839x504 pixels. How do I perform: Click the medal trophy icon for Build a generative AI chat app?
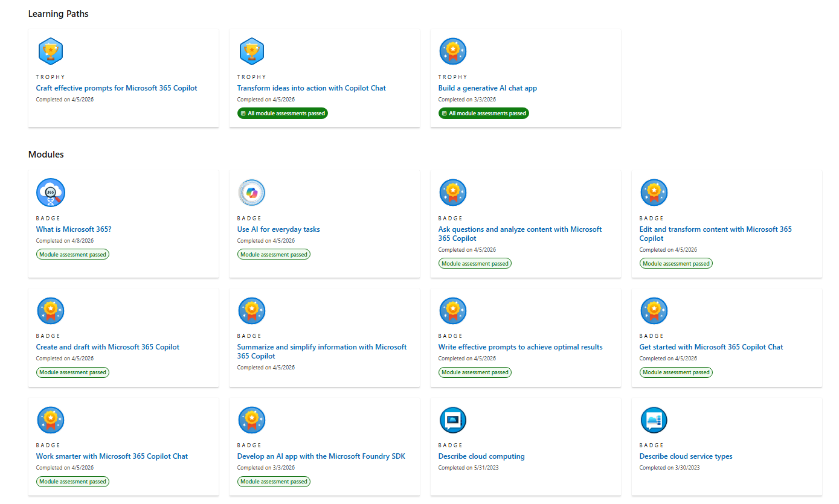pyautogui.click(x=453, y=51)
